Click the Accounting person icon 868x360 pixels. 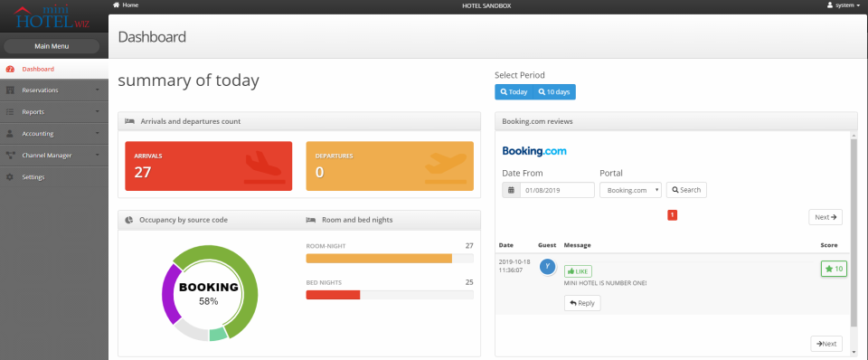9,134
